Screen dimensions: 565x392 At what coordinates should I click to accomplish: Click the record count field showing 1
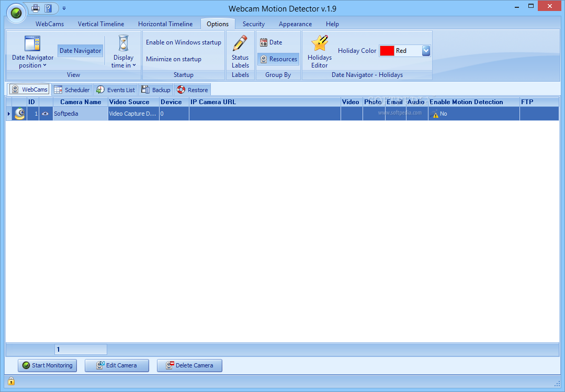click(81, 350)
